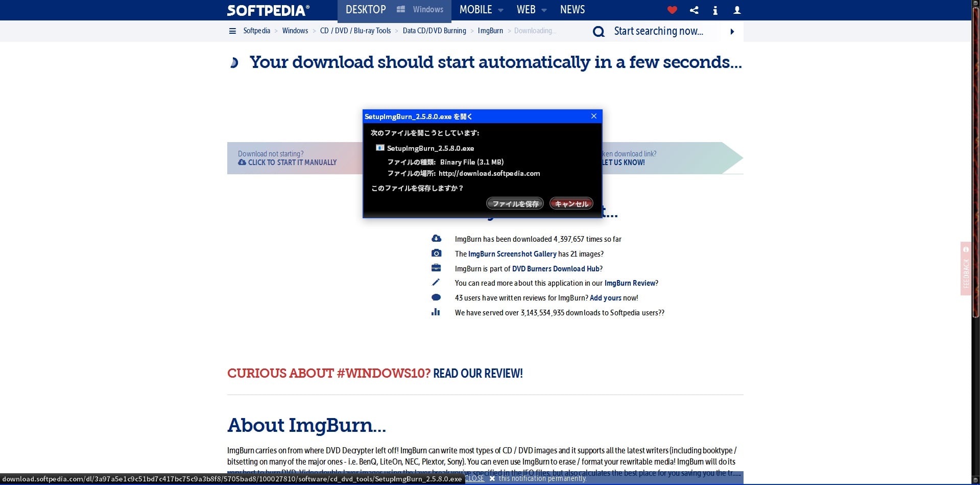Click the CLOSE notification link

click(474, 478)
